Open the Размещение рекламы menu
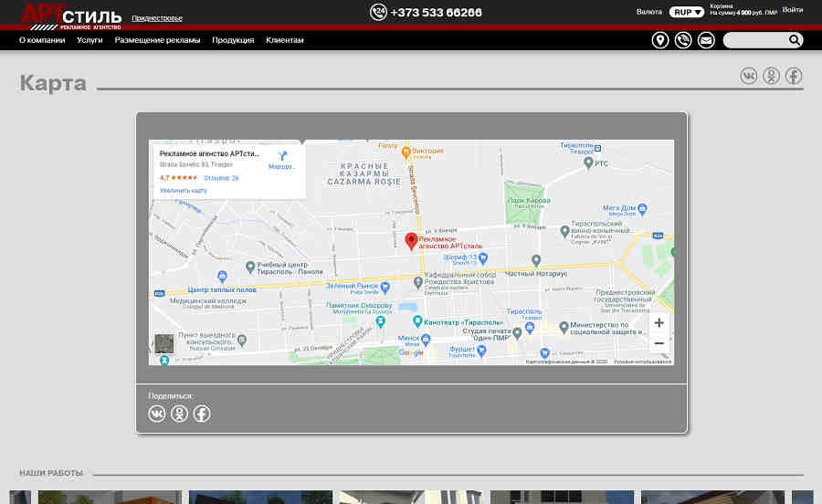The width and height of the screenshot is (822, 504). click(x=157, y=40)
